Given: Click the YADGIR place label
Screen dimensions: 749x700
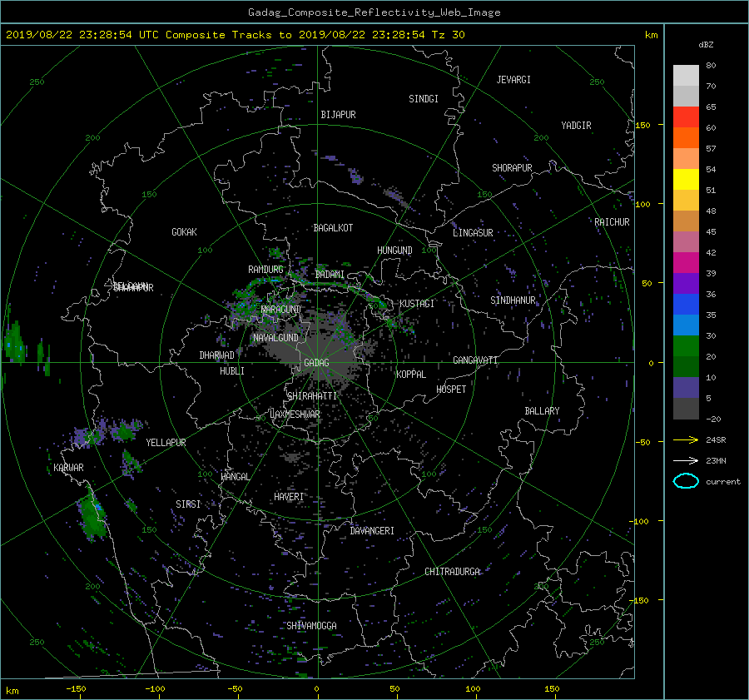Looking at the screenshot, I should [x=576, y=126].
